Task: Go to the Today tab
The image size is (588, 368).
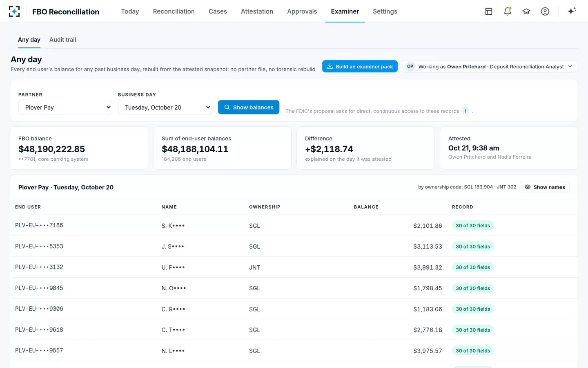Action: pyautogui.click(x=130, y=11)
